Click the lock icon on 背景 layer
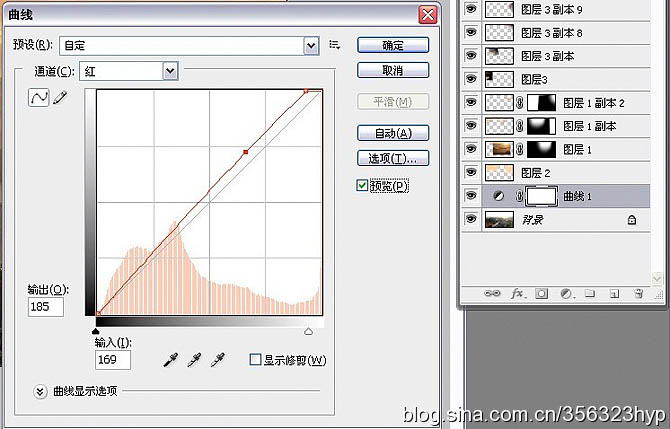The width and height of the screenshot is (670, 429). tap(632, 220)
